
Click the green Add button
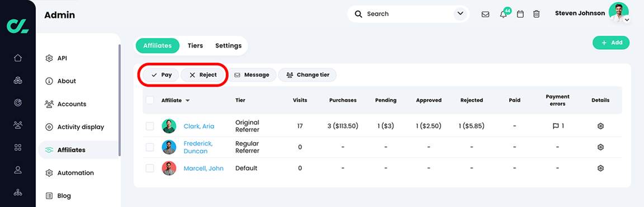pyautogui.click(x=610, y=43)
